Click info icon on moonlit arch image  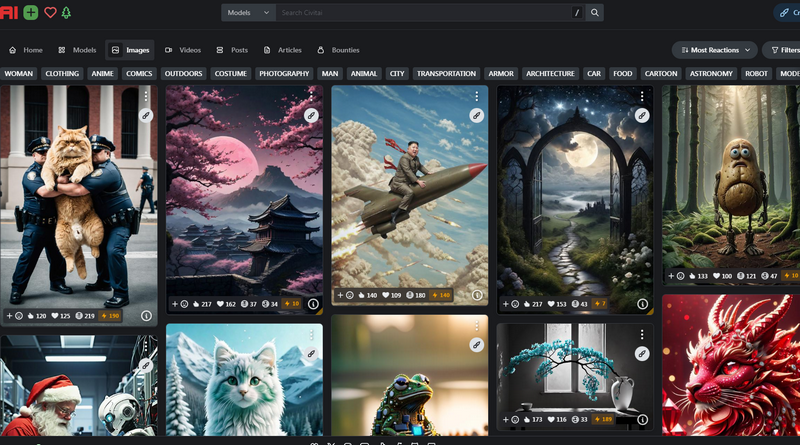pos(642,304)
